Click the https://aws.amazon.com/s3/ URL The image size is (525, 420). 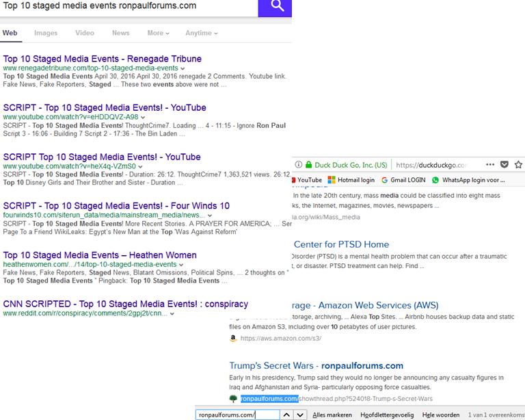[280, 339]
